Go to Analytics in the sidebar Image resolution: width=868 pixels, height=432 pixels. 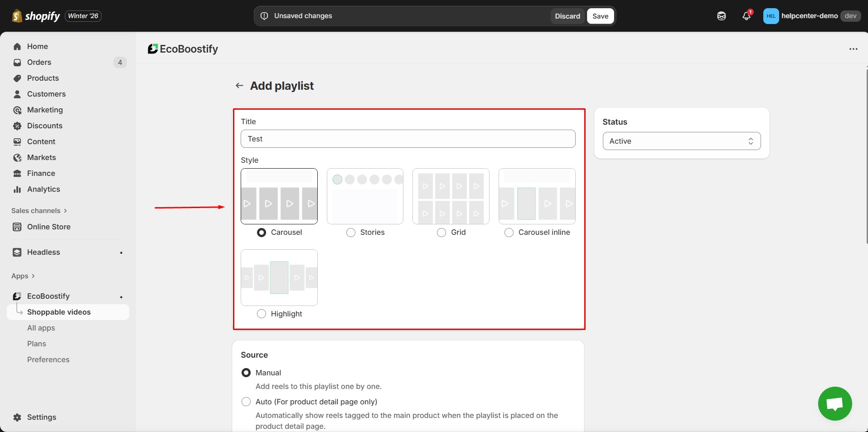click(x=44, y=189)
